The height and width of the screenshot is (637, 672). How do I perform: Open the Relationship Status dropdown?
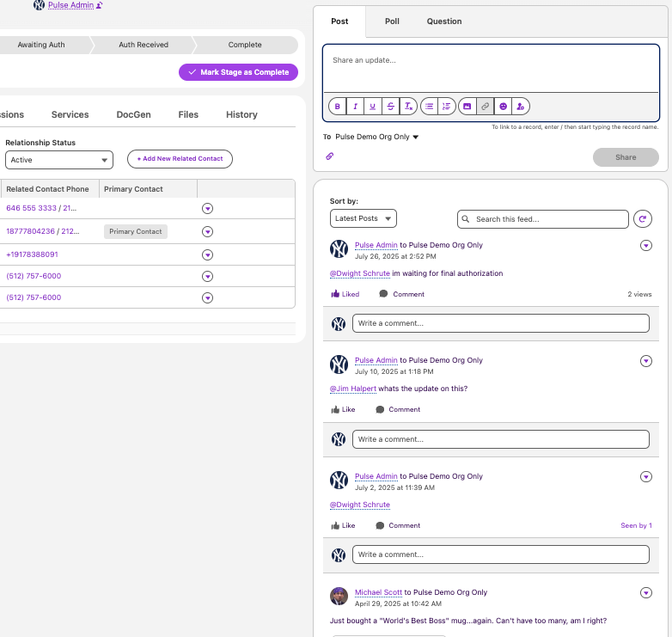(58, 160)
